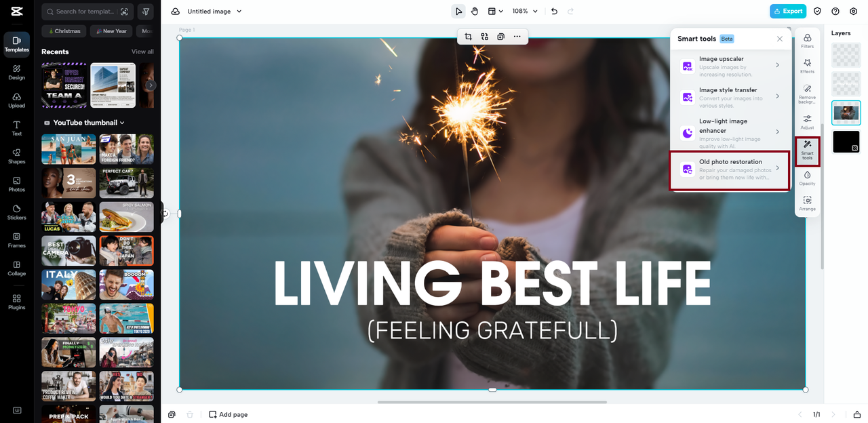Open the canvas layout dropdown
This screenshot has width=868, height=423.
pos(496,11)
